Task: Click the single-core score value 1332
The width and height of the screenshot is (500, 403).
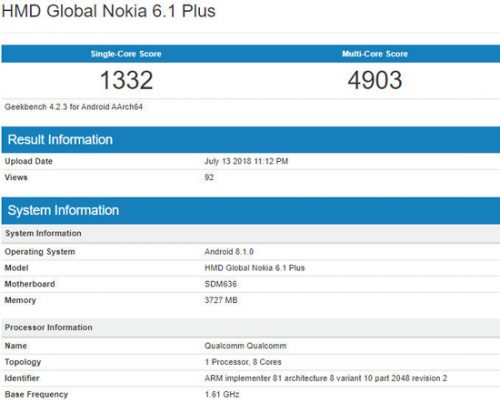Action: (x=126, y=80)
